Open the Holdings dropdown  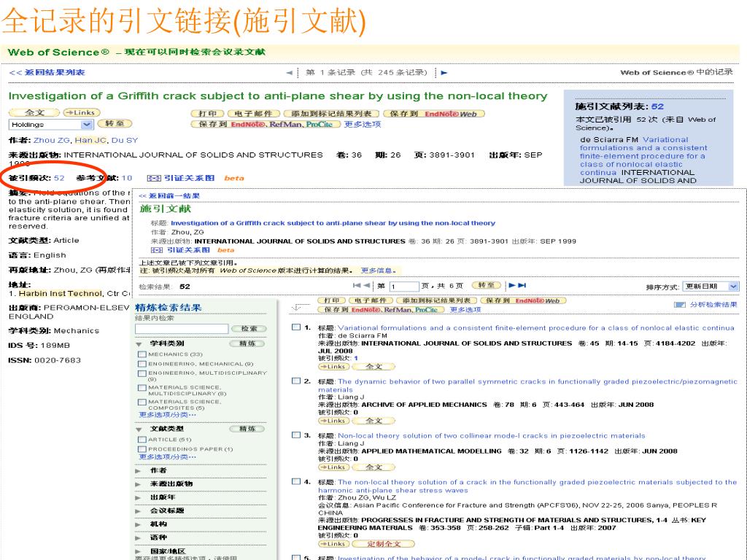(87, 125)
